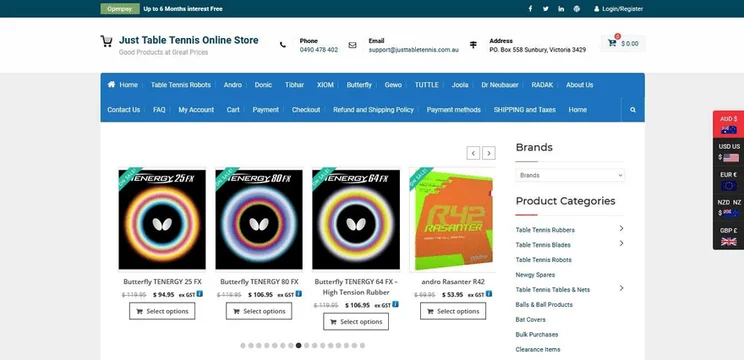Click the email envelope icon

coord(352,45)
